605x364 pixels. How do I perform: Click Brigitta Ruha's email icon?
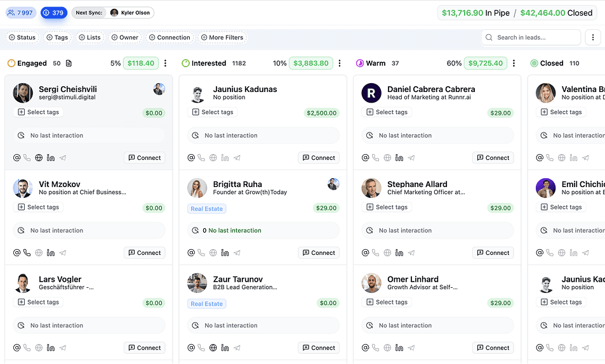click(191, 253)
